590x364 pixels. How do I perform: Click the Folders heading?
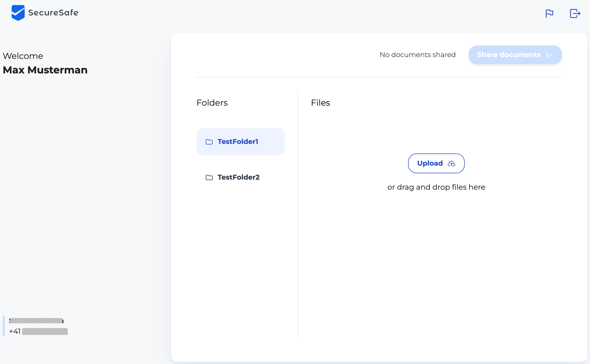tap(212, 103)
